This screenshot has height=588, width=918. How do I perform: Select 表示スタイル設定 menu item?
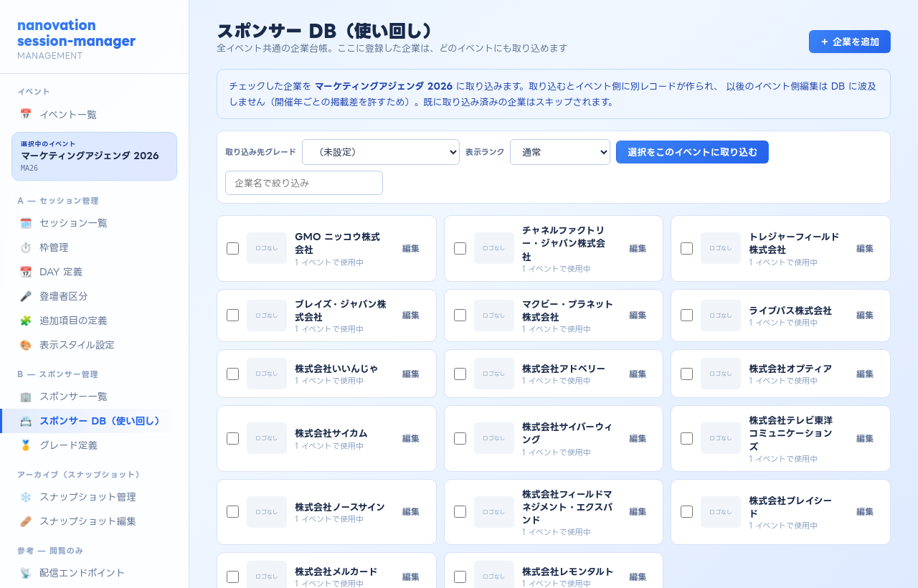pyautogui.click(x=94, y=345)
